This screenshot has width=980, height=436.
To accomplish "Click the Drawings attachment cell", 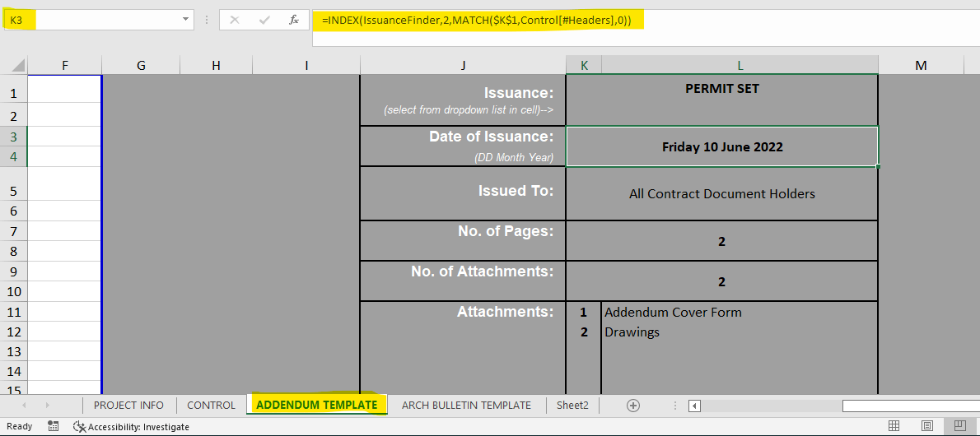I will coord(740,332).
